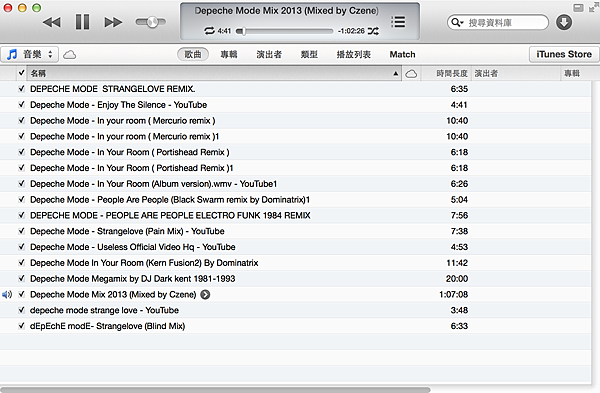600x393 pixels.
Task: Click the horizontal scrollbar at bottom
Action: click(x=215, y=390)
